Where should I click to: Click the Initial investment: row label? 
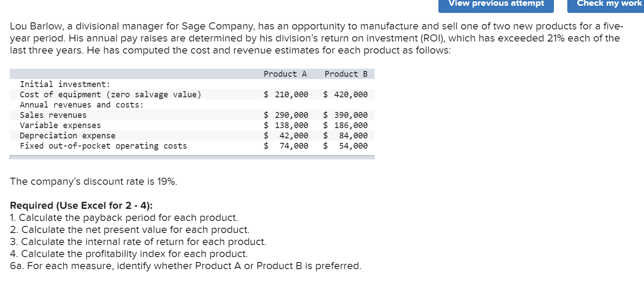(65, 84)
